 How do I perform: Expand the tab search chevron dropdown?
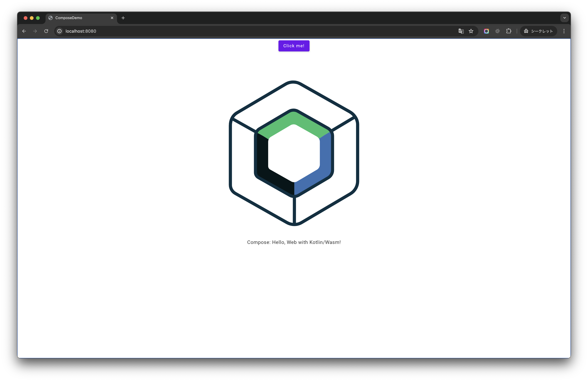(564, 18)
